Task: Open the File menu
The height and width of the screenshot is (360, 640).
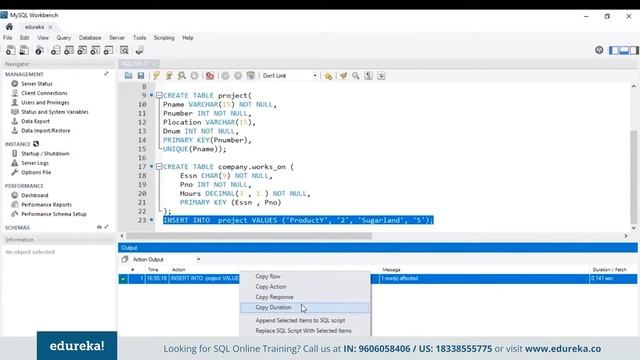Action: click(8, 38)
